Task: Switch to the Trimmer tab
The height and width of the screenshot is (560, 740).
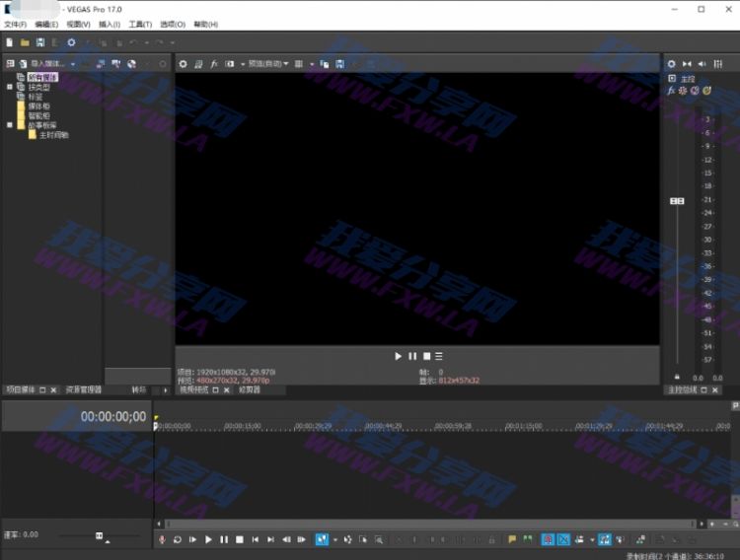Action: click(250, 389)
